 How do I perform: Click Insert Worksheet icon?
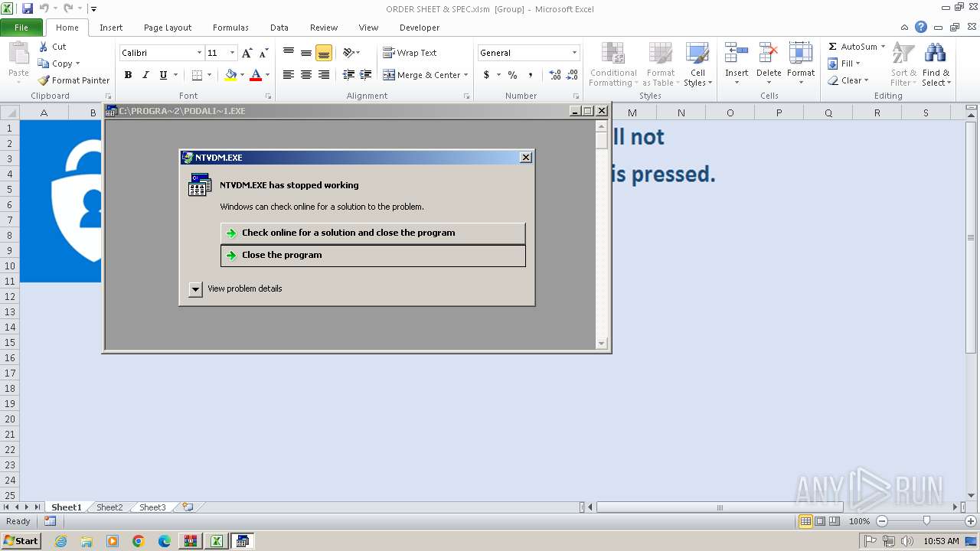pos(187,507)
